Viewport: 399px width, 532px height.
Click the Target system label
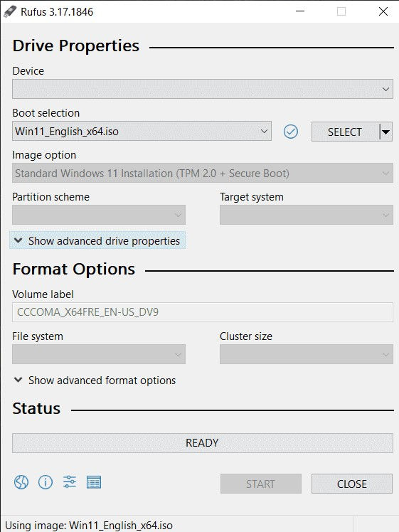[x=252, y=197]
